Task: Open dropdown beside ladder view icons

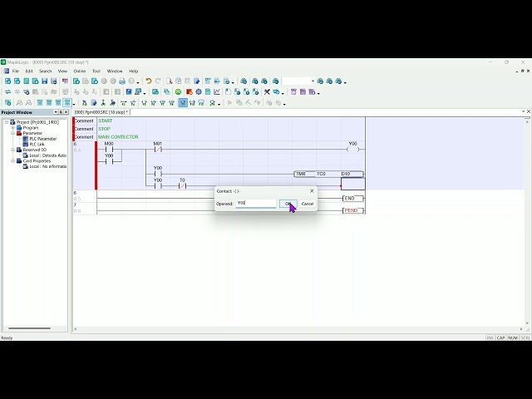Action: click(74, 104)
